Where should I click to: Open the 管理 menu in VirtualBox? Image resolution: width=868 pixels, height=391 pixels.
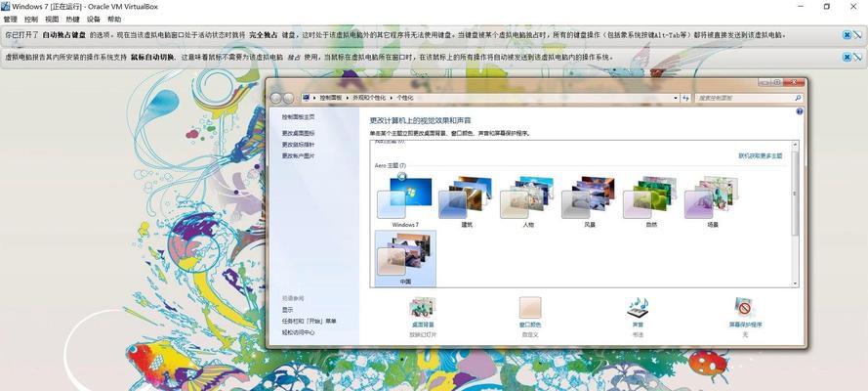click(10, 19)
